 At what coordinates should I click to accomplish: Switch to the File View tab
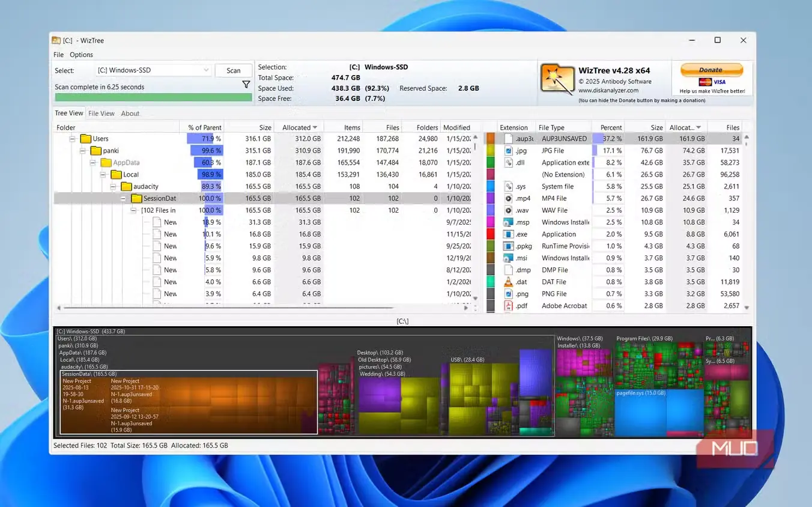[x=101, y=113]
